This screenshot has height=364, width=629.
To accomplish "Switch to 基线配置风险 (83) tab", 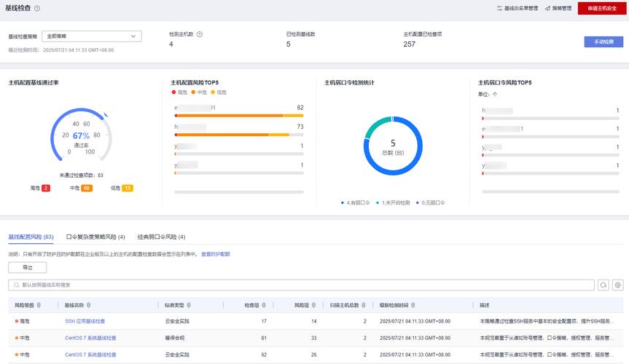I will click(x=31, y=237).
